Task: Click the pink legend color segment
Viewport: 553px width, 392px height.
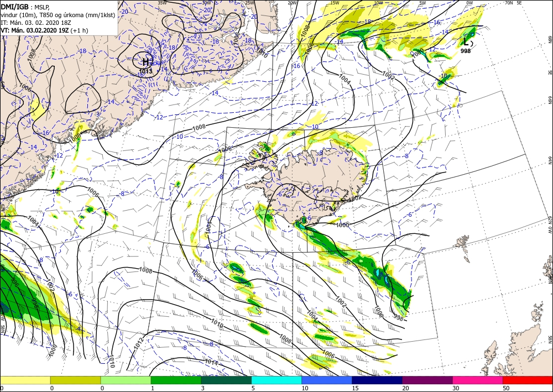Action: 478,380
